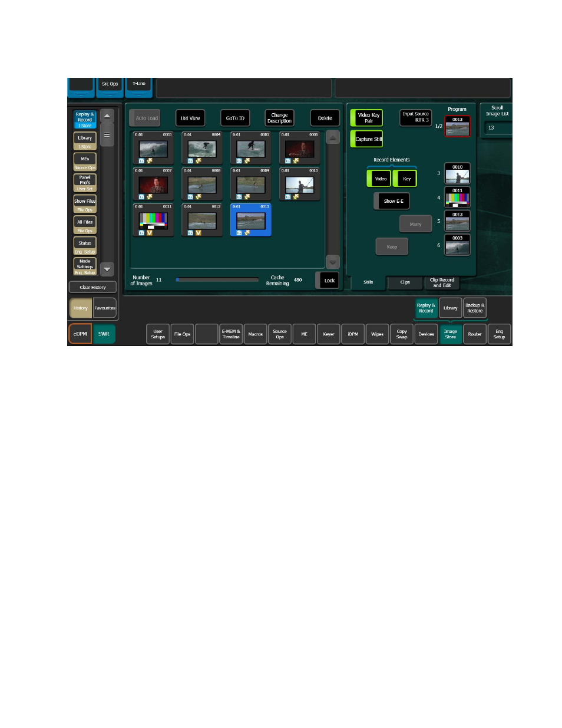Select highlighted still 0013 in grid
562x728 pixels.
(251, 220)
